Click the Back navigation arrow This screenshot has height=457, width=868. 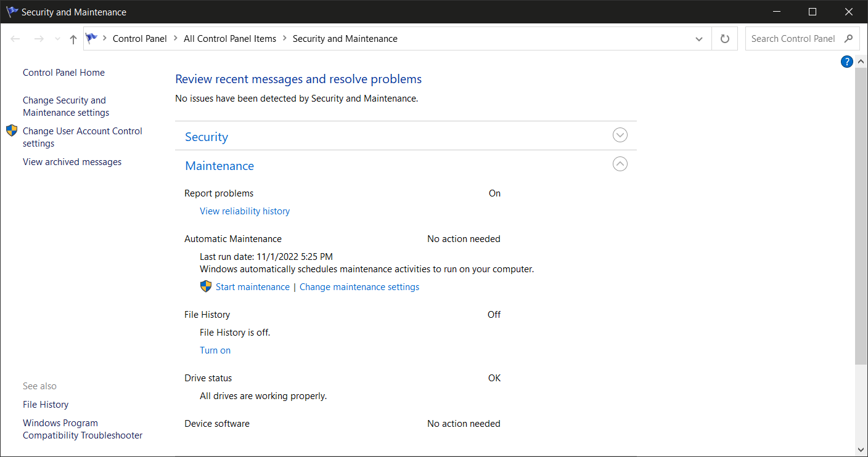[16, 39]
